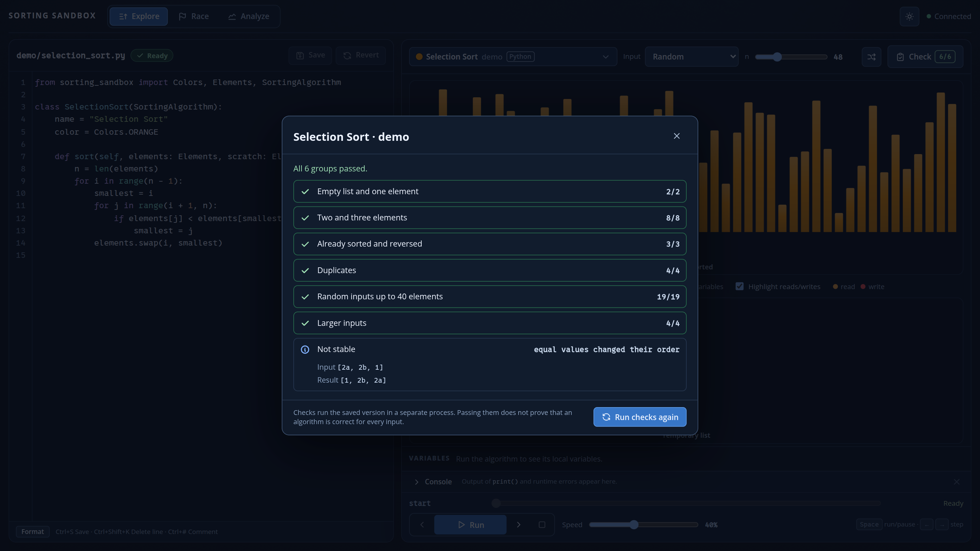The width and height of the screenshot is (980, 551).
Task: Click the playback timeline start handle
Action: tap(496, 503)
